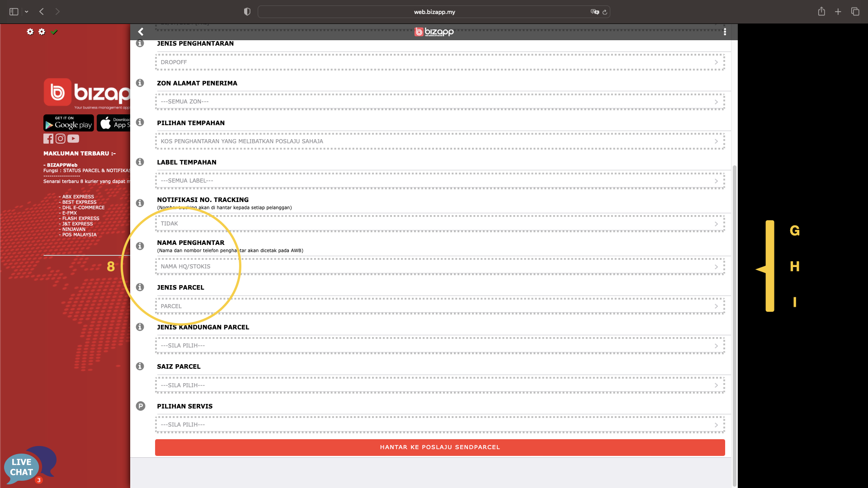Click the translate icon in address bar

(594, 12)
